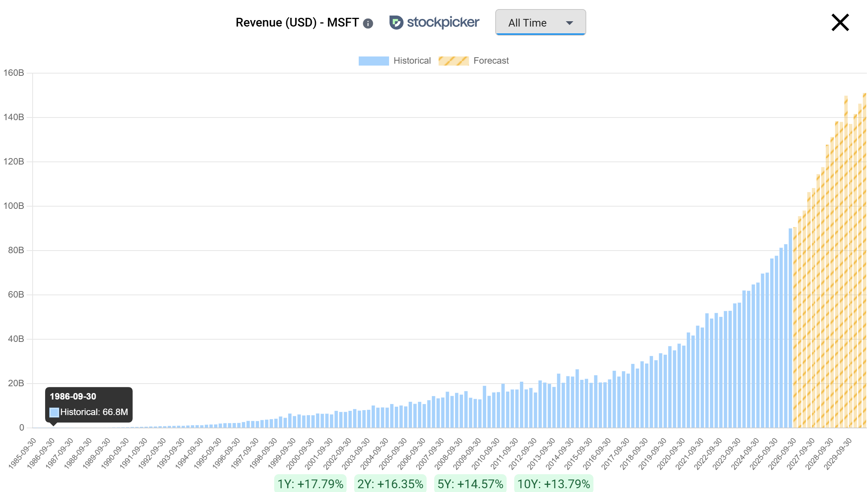This screenshot has width=868, height=492.
Task: Click the blue Historical legend swatch
Action: (374, 61)
